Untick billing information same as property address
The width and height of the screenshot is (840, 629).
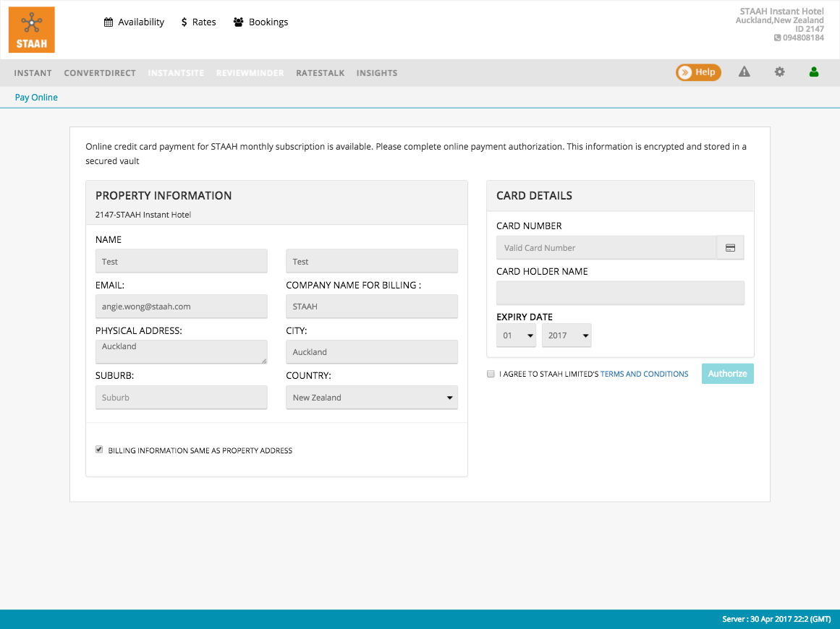(x=99, y=450)
